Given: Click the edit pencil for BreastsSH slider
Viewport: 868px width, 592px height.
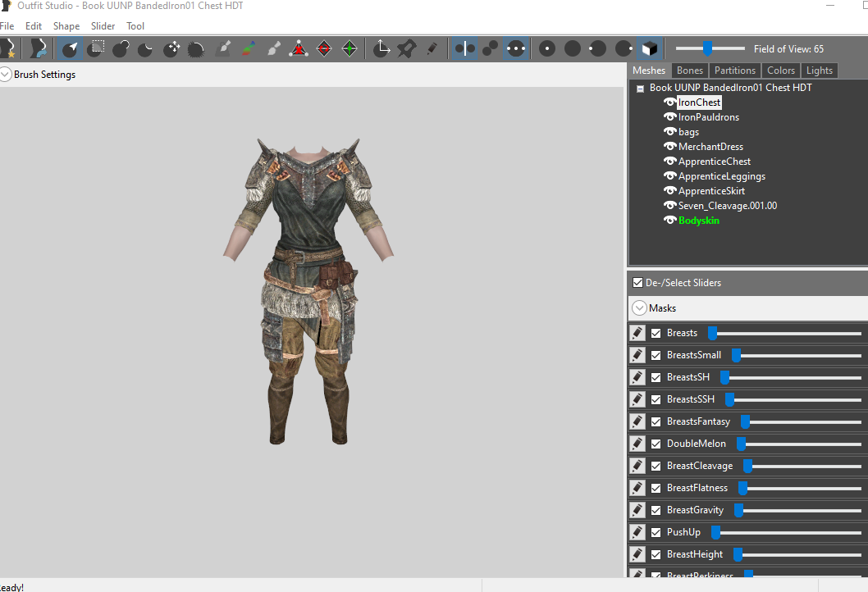Looking at the screenshot, I should [637, 377].
